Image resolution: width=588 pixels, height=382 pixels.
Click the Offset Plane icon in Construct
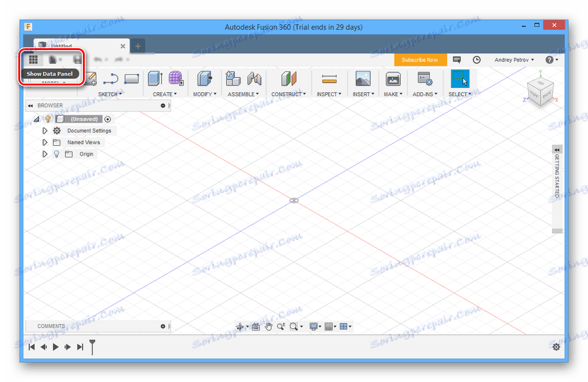(289, 79)
